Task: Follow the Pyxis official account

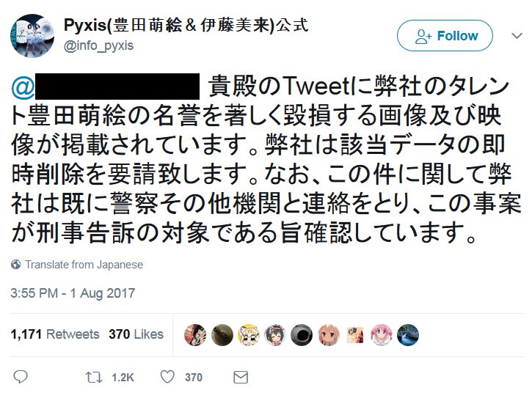Action: pos(445,36)
